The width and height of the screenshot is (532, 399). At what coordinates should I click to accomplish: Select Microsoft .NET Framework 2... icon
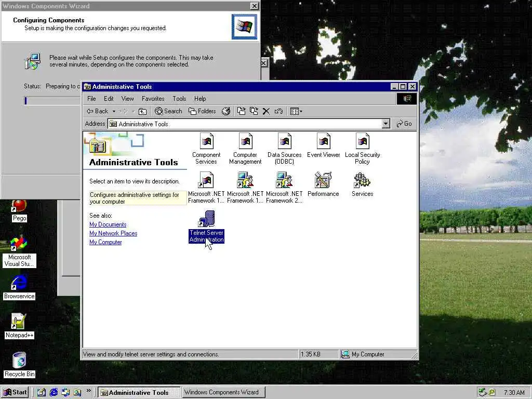[x=284, y=188]
